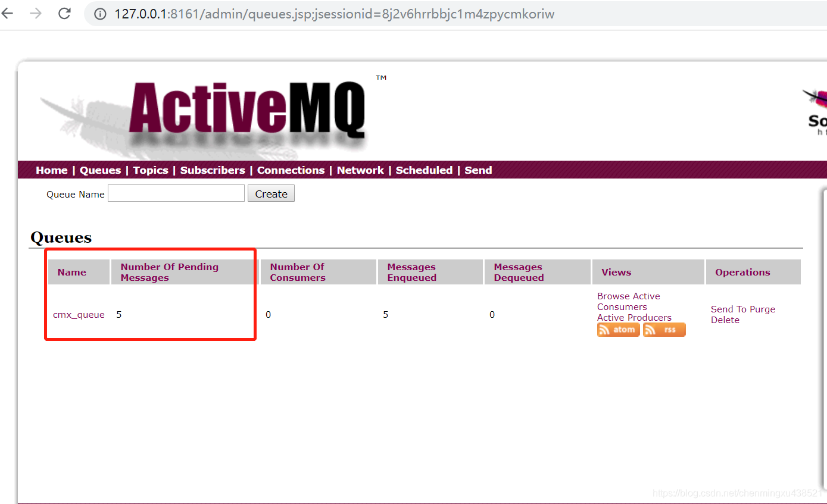Click the Operations column header
Viewport: 827px width, 504px height.
tap(753, 272)
